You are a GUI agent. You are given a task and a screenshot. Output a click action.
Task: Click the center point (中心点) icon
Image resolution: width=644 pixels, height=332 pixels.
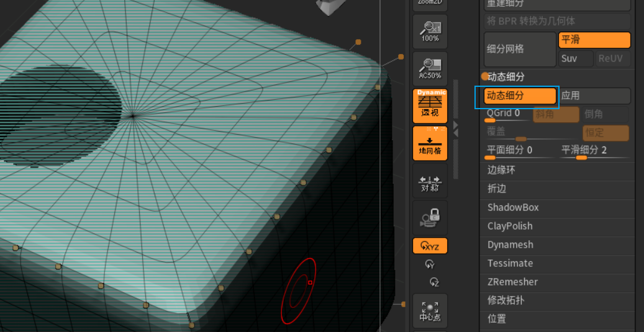click(x=430, y=311)
